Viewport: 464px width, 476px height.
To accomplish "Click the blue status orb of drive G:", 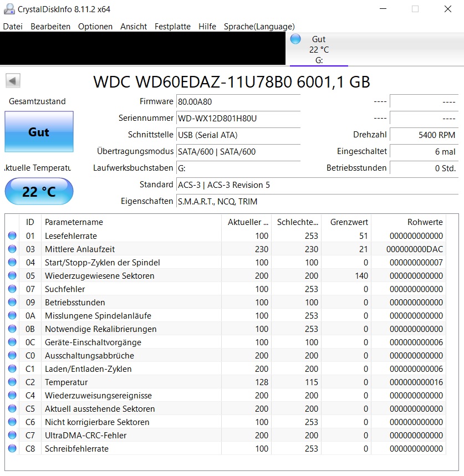I will tap(295, 39).
